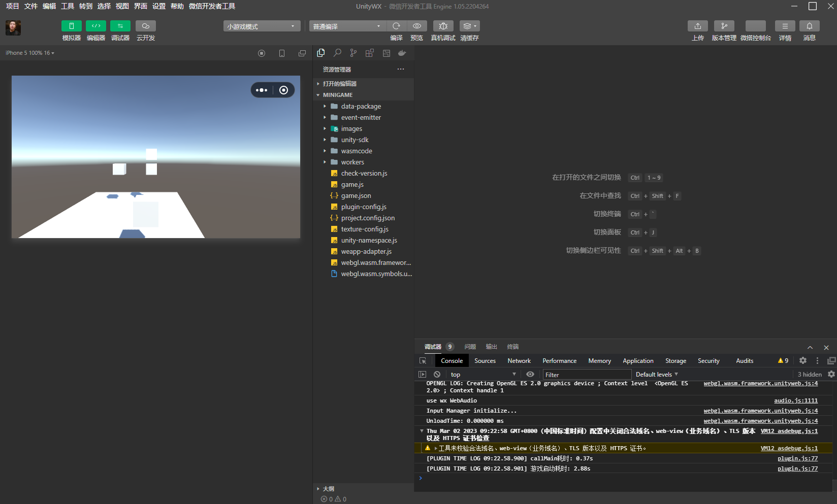
Task: Open weapp-adapter.js file
Action: (x=363, y=251)
